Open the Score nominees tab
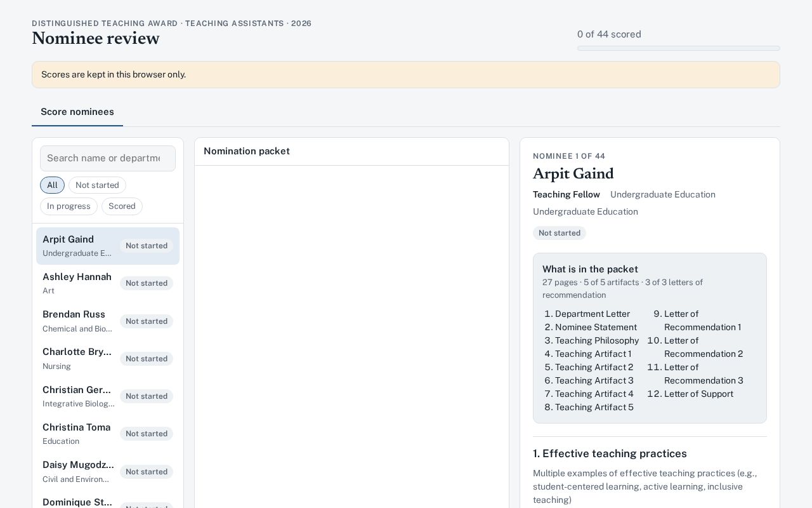 [x=77, y=112]
